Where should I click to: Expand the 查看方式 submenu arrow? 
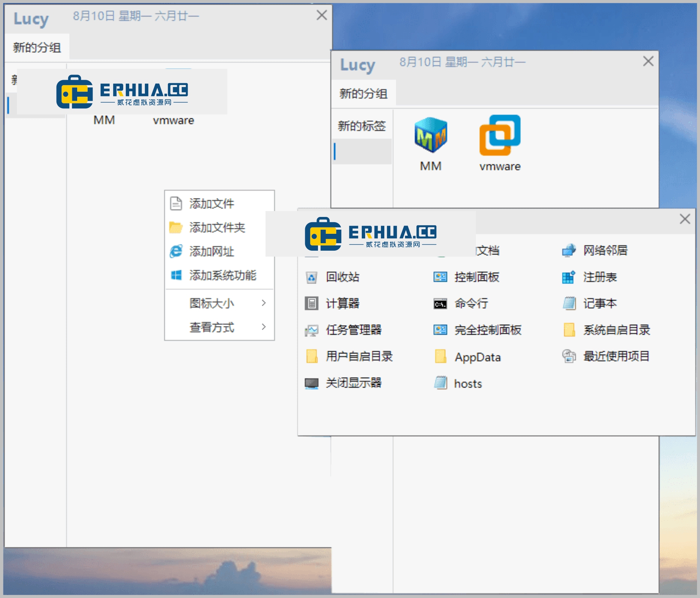[x=264, y=327]
